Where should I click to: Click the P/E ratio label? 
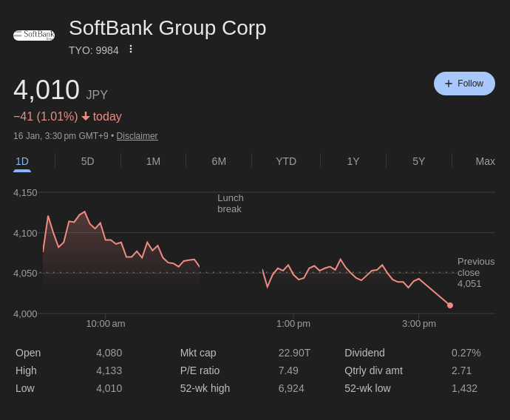pos(200,370)
